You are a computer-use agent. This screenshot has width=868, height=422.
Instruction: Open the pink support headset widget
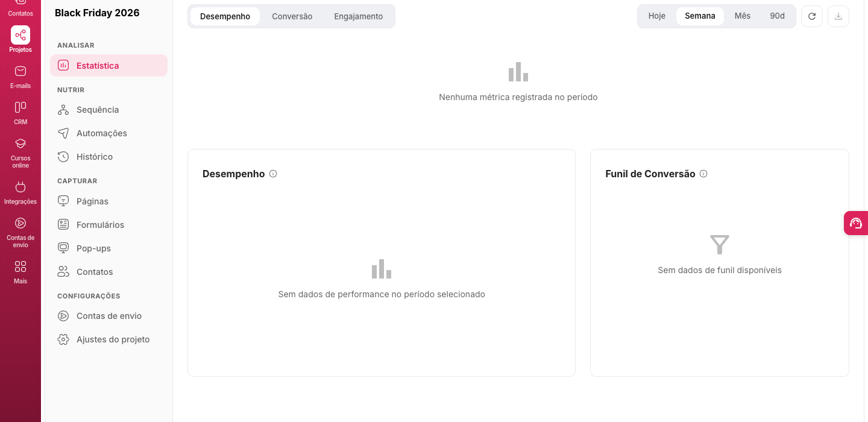(856, 223)
